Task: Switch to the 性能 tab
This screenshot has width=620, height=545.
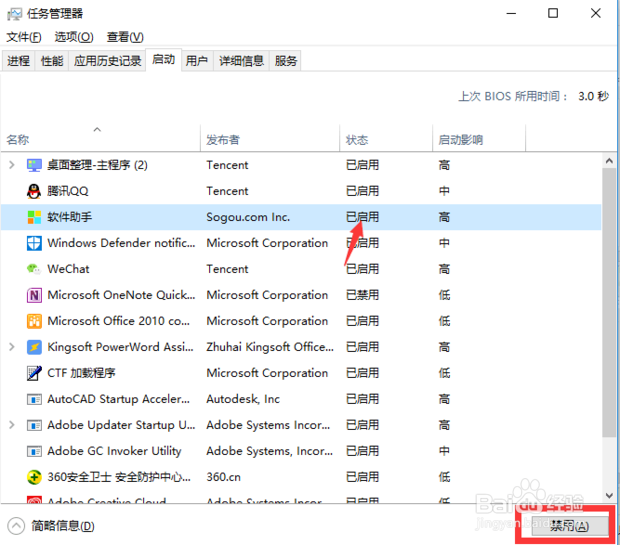Action: pyautogui.click(x=52, y=61)
